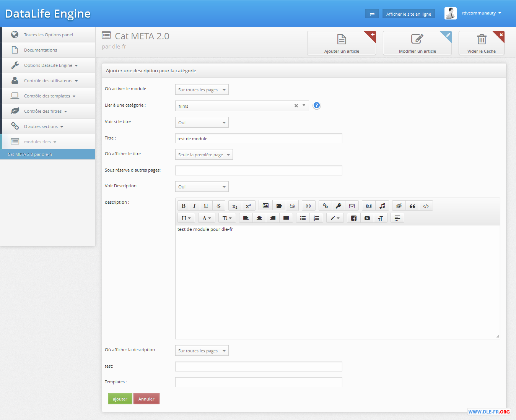Click 'Ajouter un article' button
516x420 pixels.
point(342,43)
